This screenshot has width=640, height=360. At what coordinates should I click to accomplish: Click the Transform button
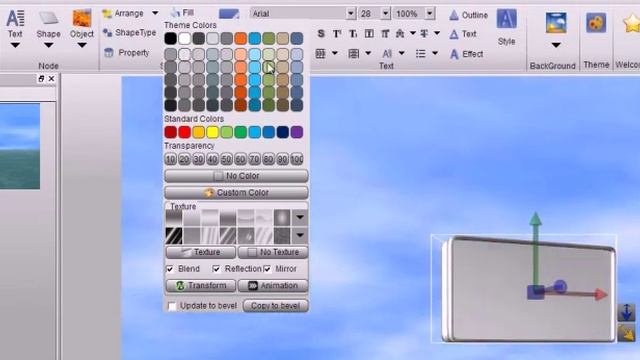[201, 286]
